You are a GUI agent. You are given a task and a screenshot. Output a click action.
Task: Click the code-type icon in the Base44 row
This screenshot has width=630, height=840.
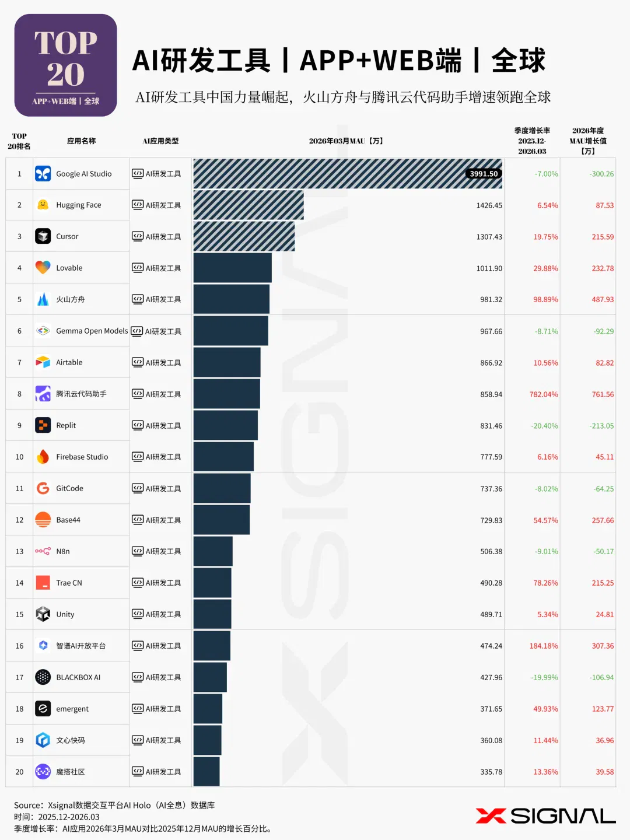pos(138,520)
